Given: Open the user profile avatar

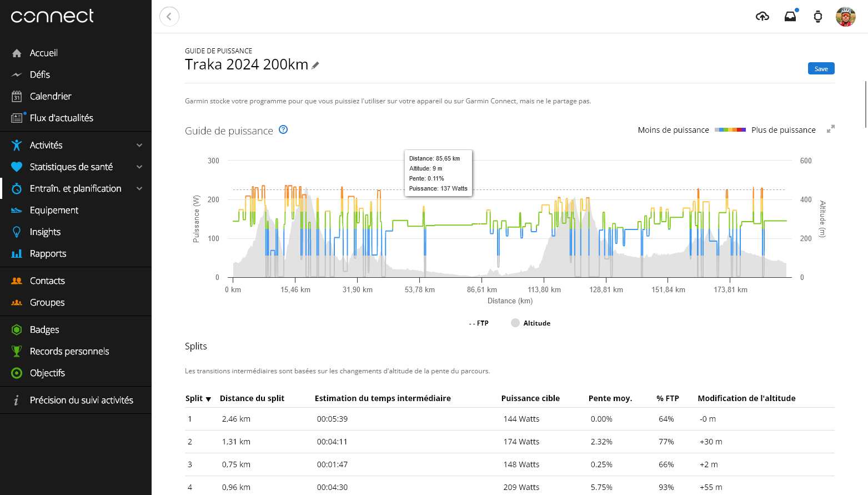Looking at the screenshot, I should point(845,17).
